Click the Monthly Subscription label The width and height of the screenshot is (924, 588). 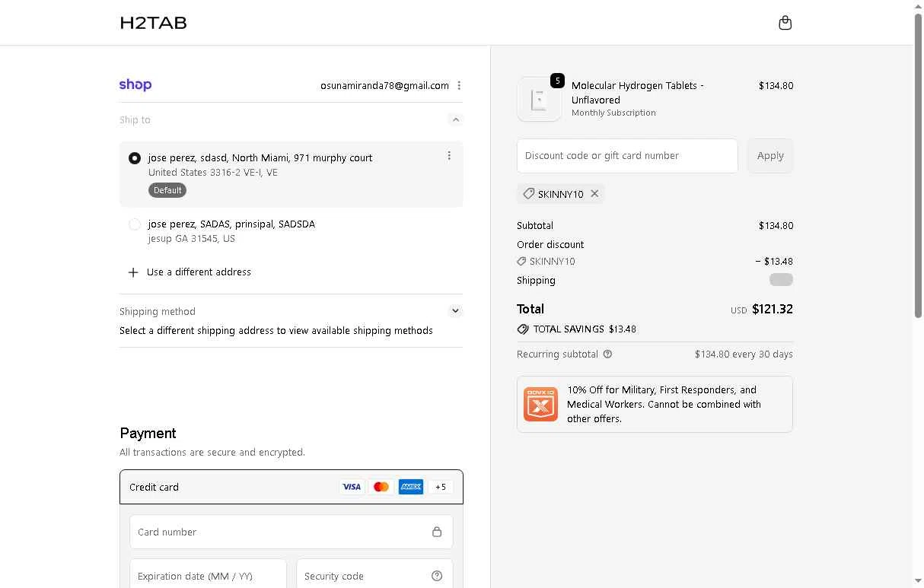click(613, 113)
